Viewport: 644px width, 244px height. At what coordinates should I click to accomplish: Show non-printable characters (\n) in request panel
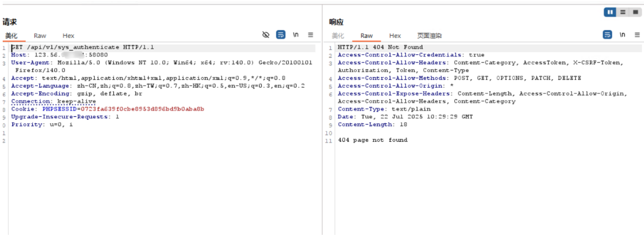[296, 35]
